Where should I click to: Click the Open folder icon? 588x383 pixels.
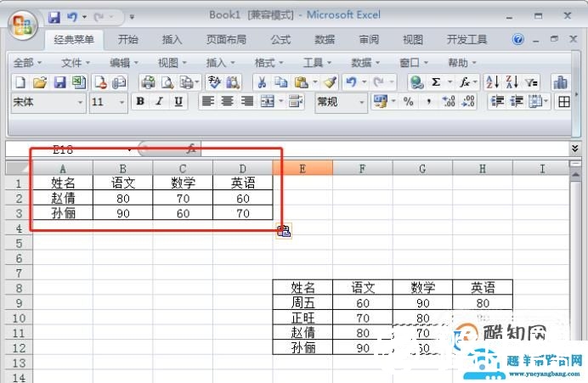40,82
